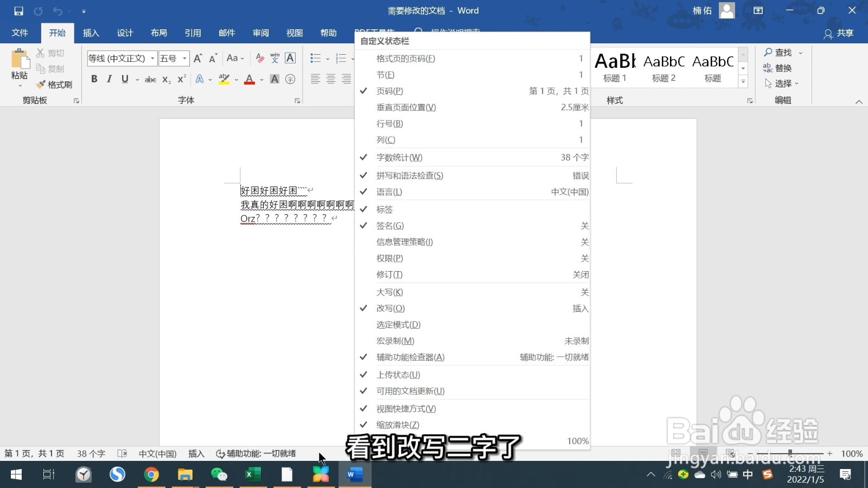Toggle 缩放滑块(Z) option
The width and height of the screenshot is (868, 488).
(473, 425)
